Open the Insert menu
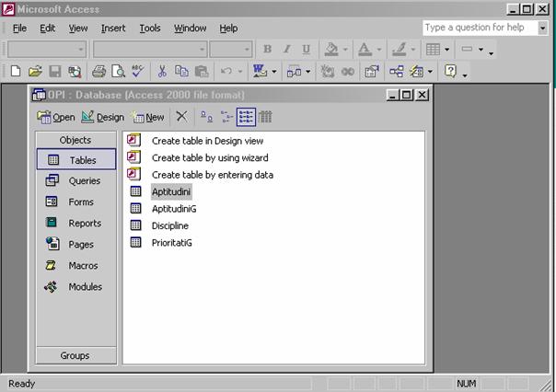Screen dimensions: 556x392 (113, 28)
